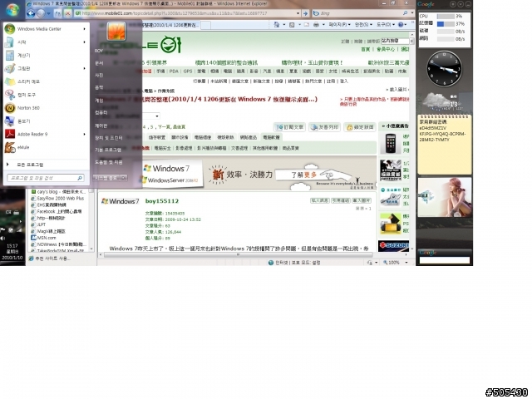Viewport: 532px width, 399px height.
Task: Click the weather gadget showing 13 degrees
Action: pos(444,101)
